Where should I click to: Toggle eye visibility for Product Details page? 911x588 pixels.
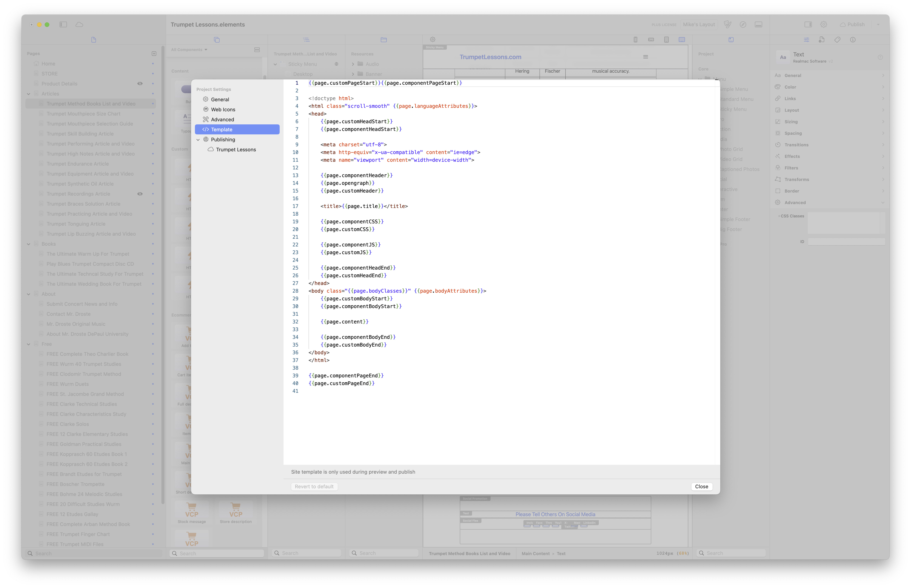[x=140, y=84]
